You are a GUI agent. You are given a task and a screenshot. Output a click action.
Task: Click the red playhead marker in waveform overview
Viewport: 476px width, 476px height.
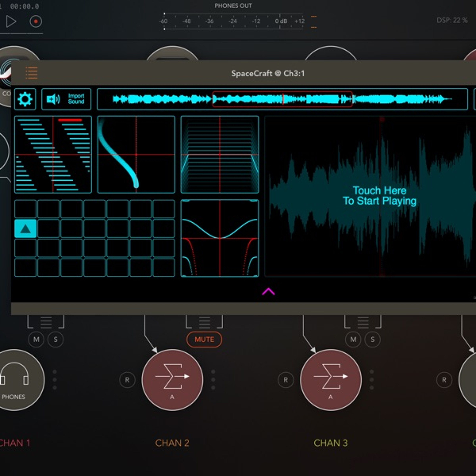point(283,99)
